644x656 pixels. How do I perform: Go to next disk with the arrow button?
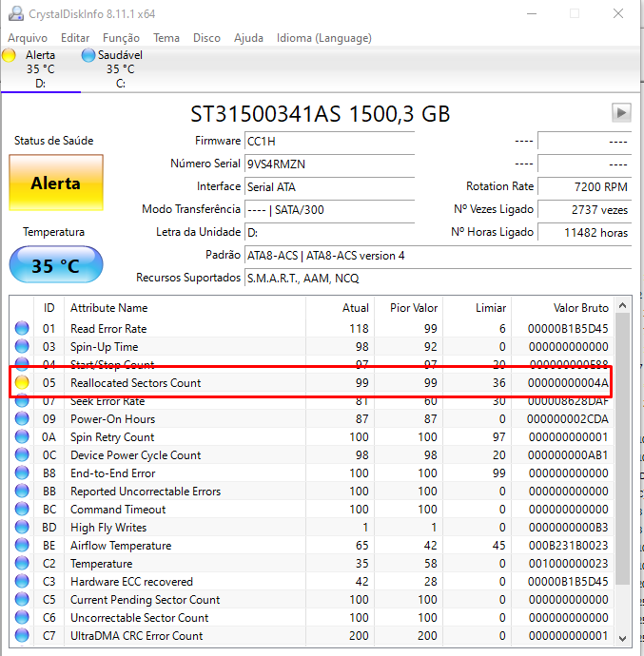(621, 112)
